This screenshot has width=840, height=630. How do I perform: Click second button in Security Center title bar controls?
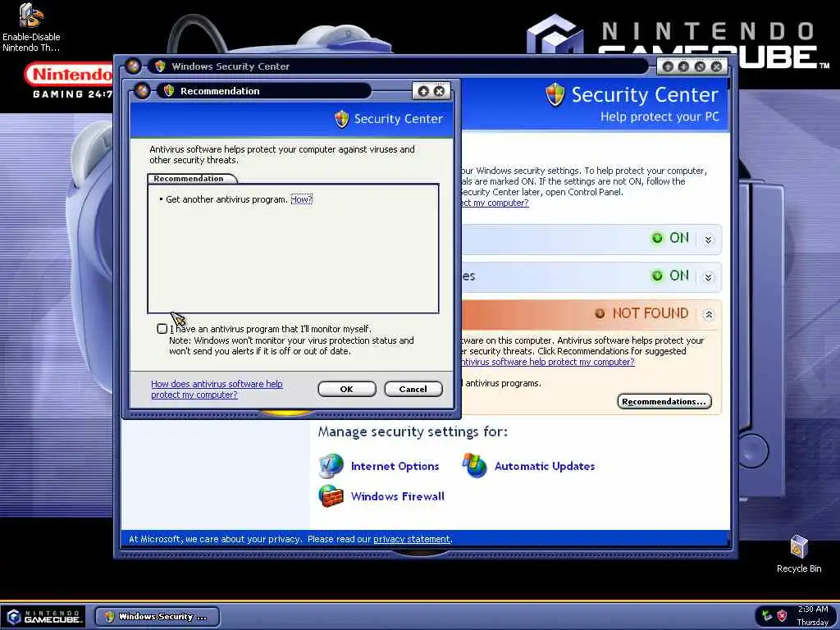click(x=683, y=66)
